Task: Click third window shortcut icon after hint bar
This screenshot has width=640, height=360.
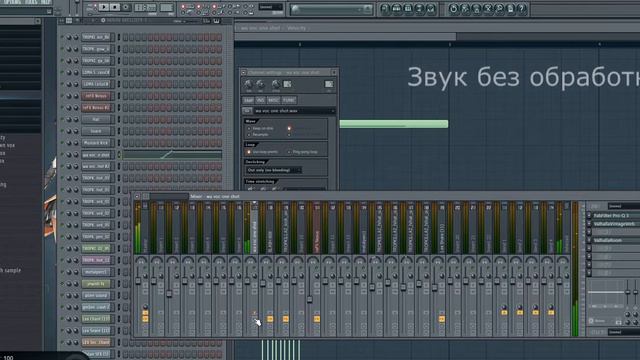Action: [x=408, y=8]
